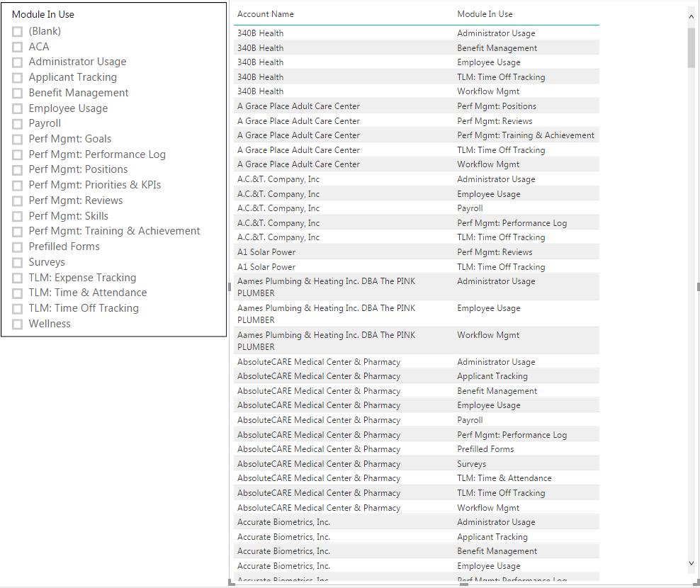Select Administrator Usage in the 340B Health row
This screenshot has width=700, height=588.
point(496,33)
